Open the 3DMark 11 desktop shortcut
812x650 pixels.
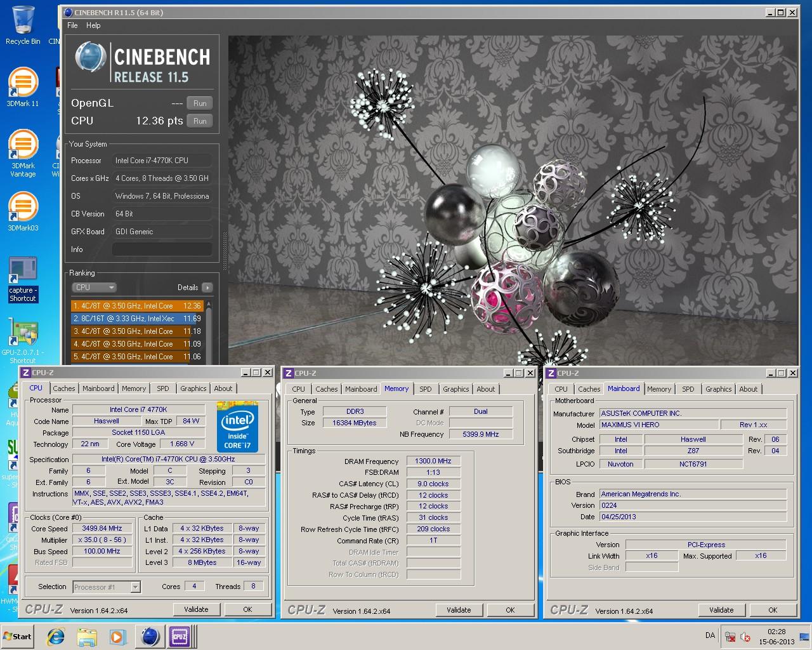coord(23,87)
